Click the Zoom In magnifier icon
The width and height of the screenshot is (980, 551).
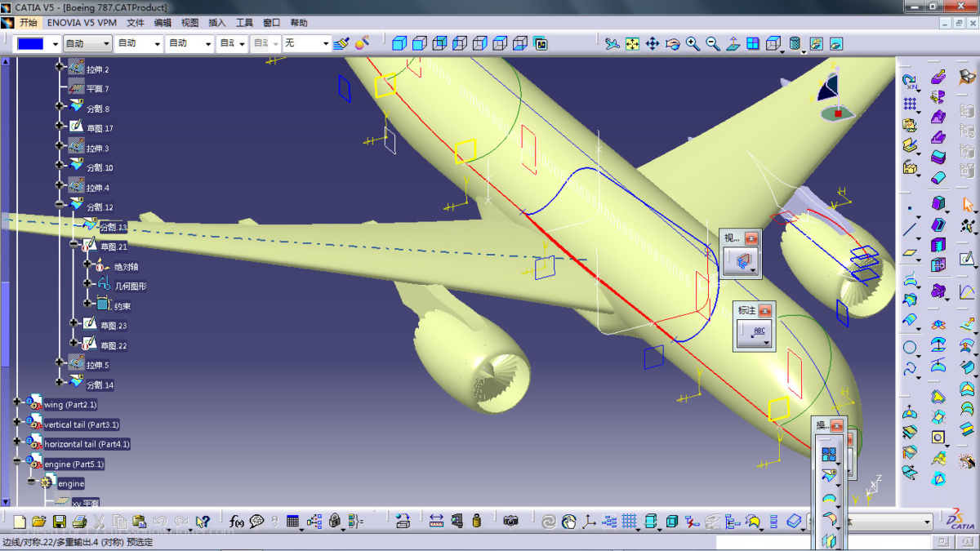click(693, 43)
